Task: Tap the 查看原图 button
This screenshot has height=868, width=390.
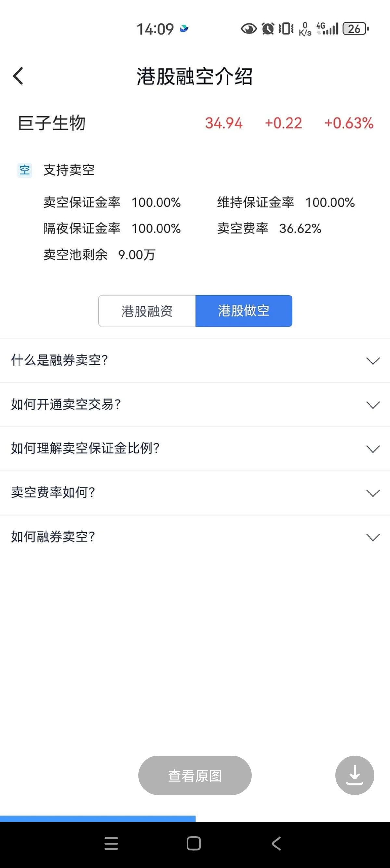Action: 195,775
